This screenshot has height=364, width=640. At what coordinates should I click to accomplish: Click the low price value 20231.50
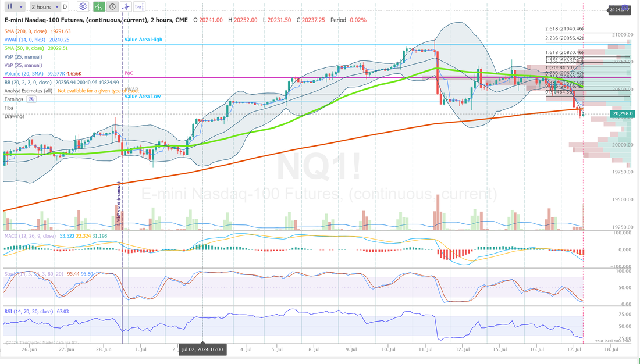279,20
